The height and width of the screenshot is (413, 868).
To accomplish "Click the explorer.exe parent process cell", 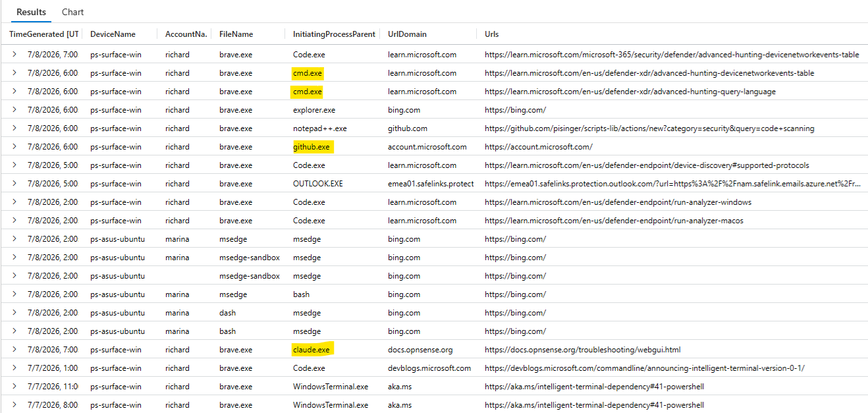I will 314,110.
